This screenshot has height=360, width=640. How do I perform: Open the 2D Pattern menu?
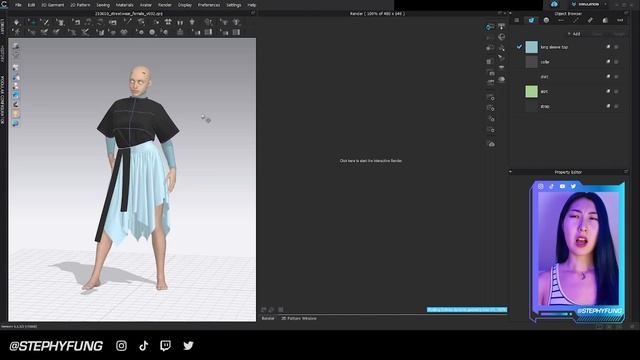pos(80,5)
